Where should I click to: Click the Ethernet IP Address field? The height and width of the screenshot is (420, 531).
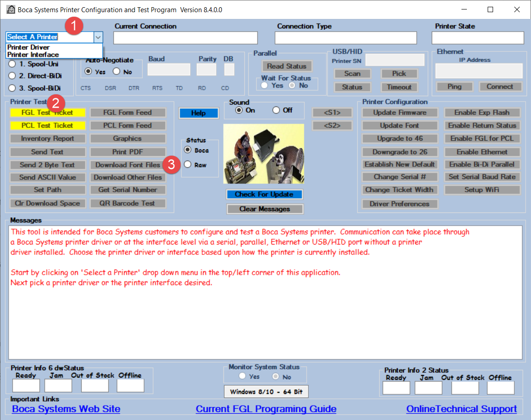(479, 71)
